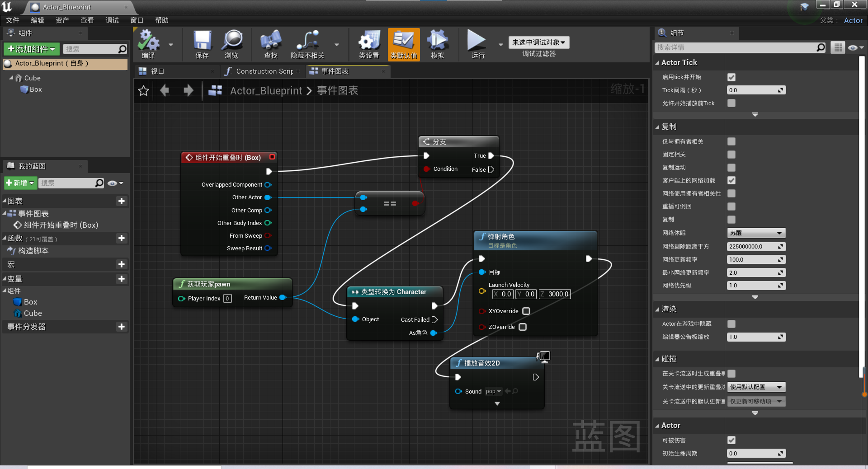This screenshot has width=868, height=469.
Task: Click the 编译 (Compile) toolbar icon
Action: point(148,44)
